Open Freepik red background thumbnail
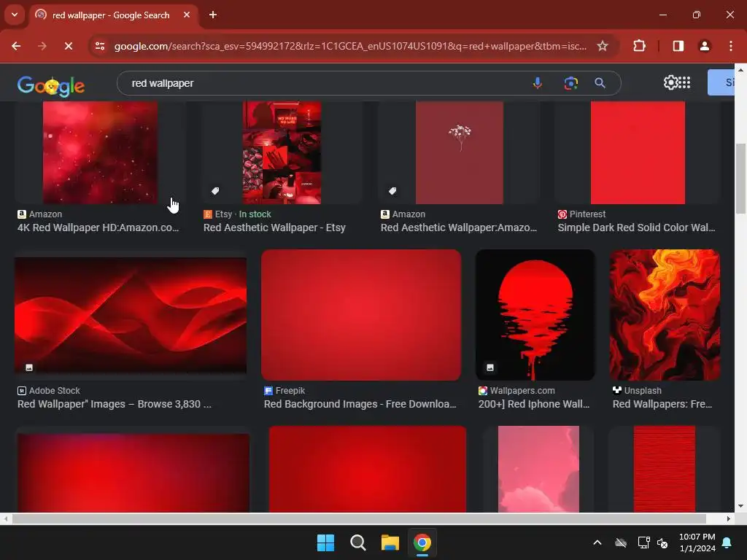 (x=361, y=315)
